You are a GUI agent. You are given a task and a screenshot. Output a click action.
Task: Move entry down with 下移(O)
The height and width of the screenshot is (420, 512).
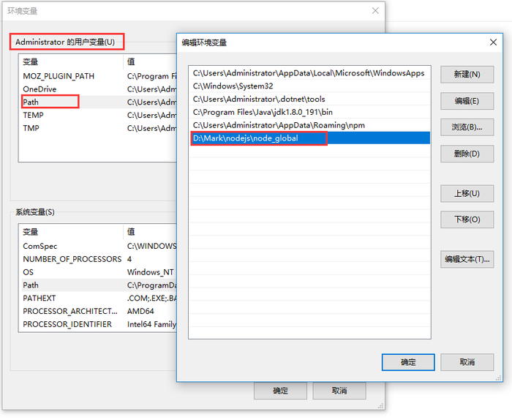[467, 220]
